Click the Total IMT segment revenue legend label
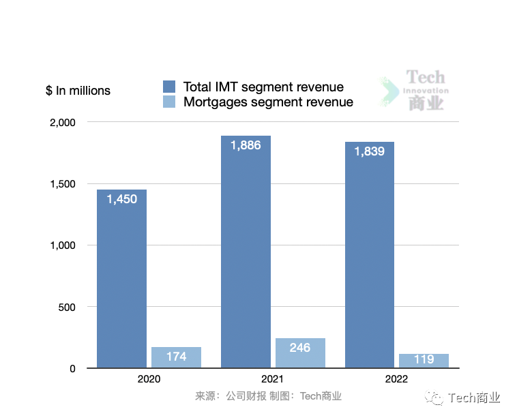The image size is (517, 420). (263, 87)
